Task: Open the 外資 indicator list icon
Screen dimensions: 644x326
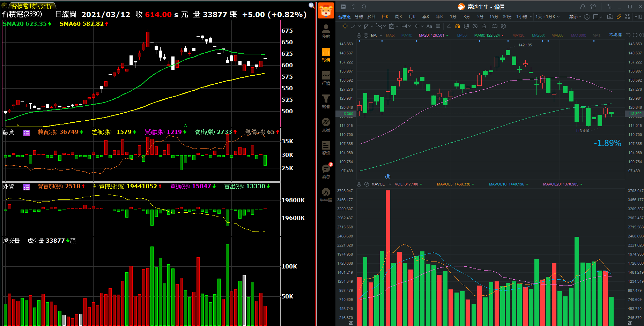Action: pos(27,187)
